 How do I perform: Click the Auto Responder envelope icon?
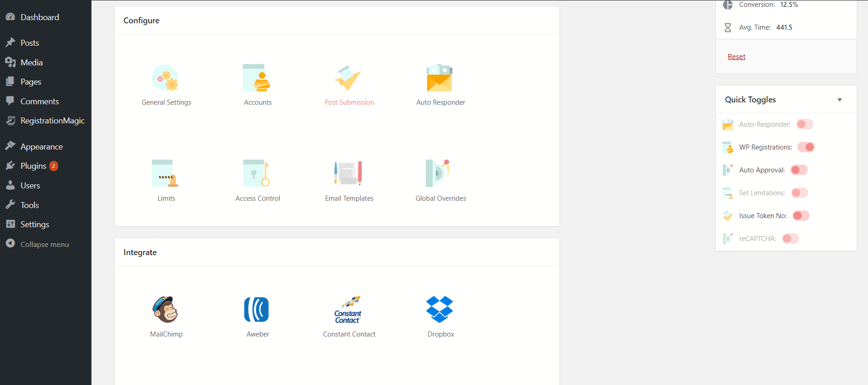439,78
